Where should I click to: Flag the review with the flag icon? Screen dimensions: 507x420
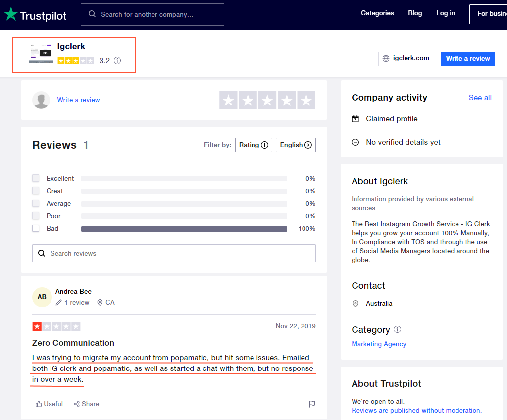pyautogui.click(x=312, y=404)
